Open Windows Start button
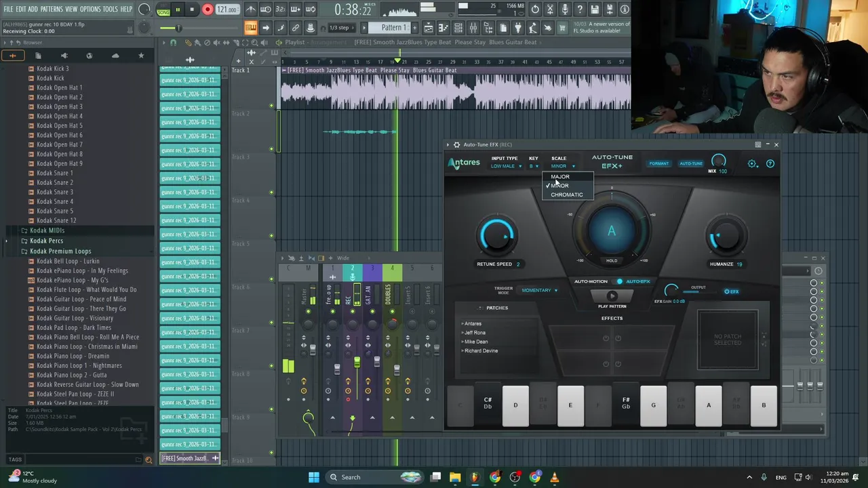The height and width of the screenshot is (488, 868). pos(314,477)
